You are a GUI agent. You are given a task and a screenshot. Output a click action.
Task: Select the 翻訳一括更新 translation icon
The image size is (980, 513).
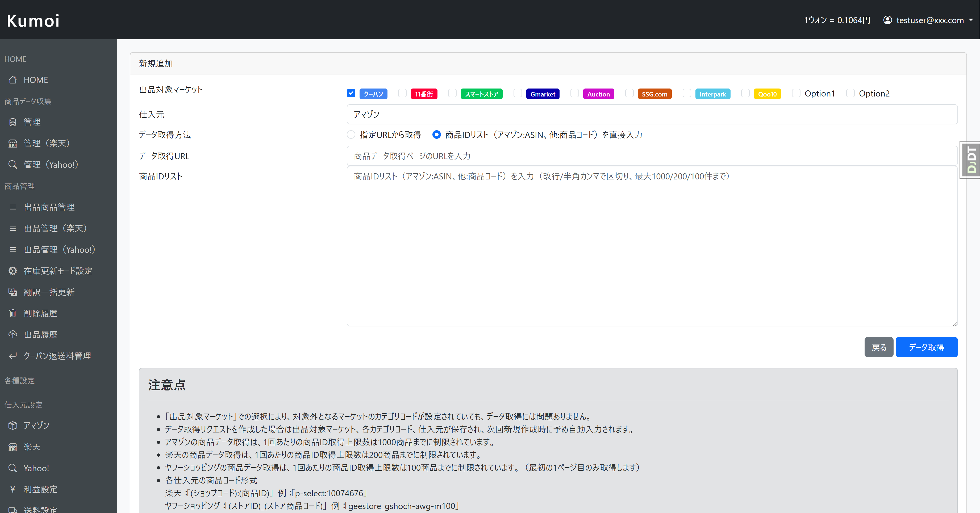pos(13,292)
